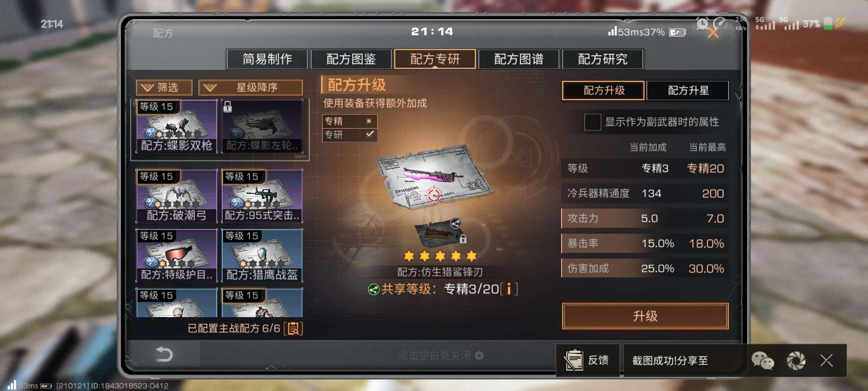Screen dimensions: 868x391
Task: Click the feedback clipboard icon
Action: pos(573,360)
